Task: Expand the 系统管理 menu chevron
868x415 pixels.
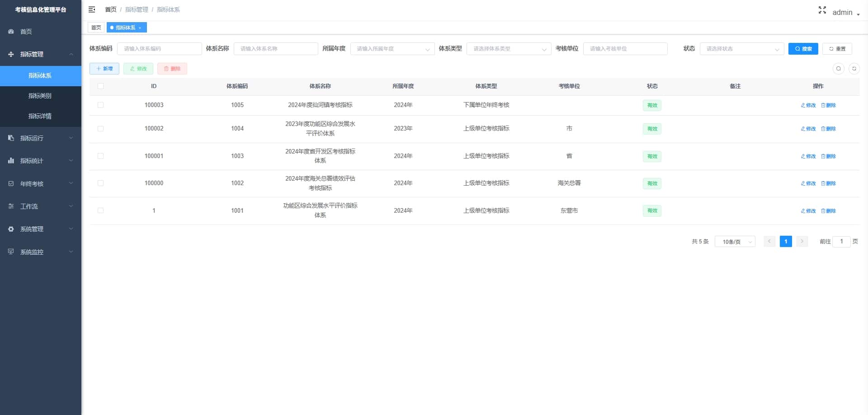Action: [71, 229]
